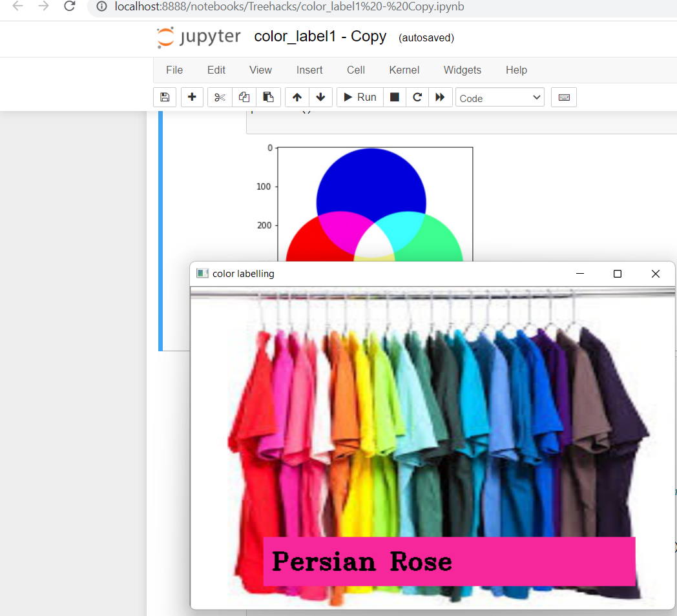Cut selected cells with the scissors icon
The height and width of the screenshot is (616, 677).
pyautogui.click(x=220, y=97)
